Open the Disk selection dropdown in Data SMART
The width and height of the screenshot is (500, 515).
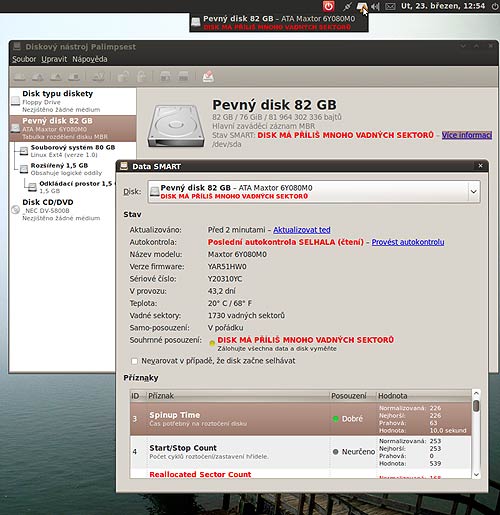click(x=314, y=192)
